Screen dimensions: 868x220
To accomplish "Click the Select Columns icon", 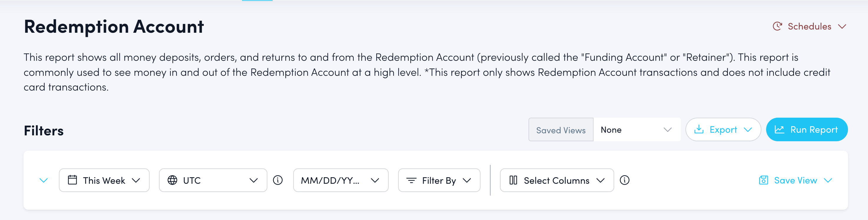I will (x=513, y=180).
